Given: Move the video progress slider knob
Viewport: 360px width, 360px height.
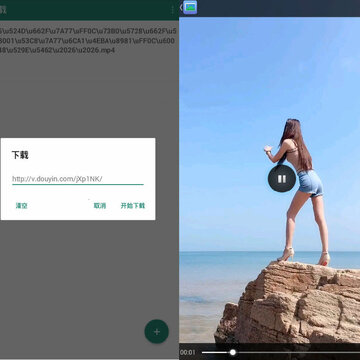Looking at the screenshot, I should (233, 352).
